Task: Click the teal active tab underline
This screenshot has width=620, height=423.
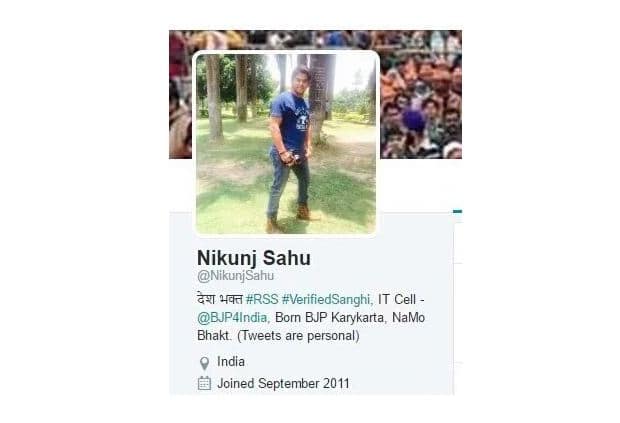Action: (x=457, y=212)
